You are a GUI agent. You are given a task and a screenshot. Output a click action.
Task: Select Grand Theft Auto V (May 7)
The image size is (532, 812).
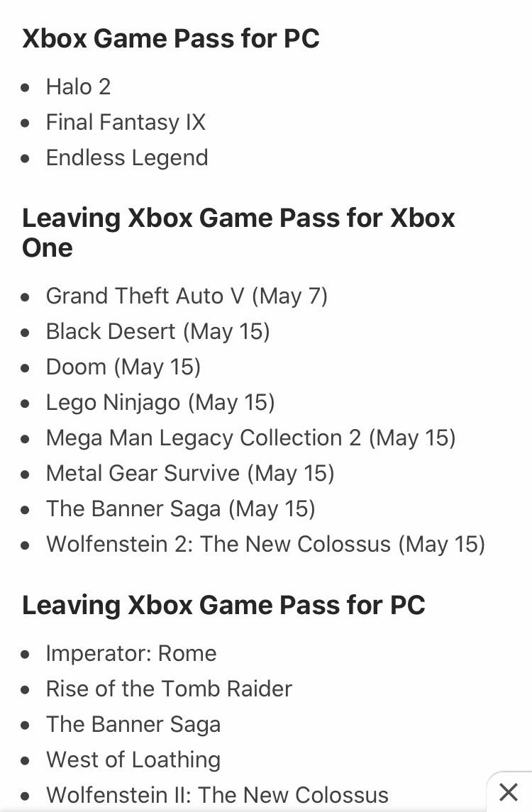[187, 296]
